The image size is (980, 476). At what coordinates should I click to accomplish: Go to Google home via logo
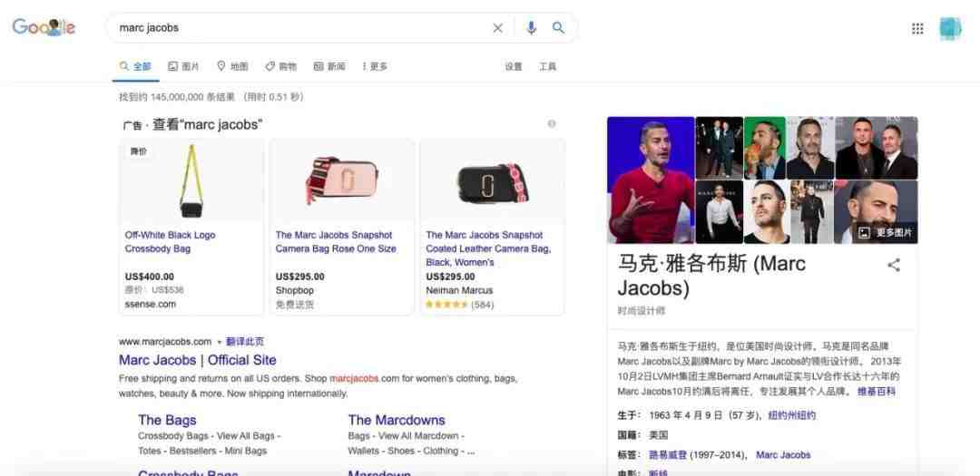(x=44, y=27)
